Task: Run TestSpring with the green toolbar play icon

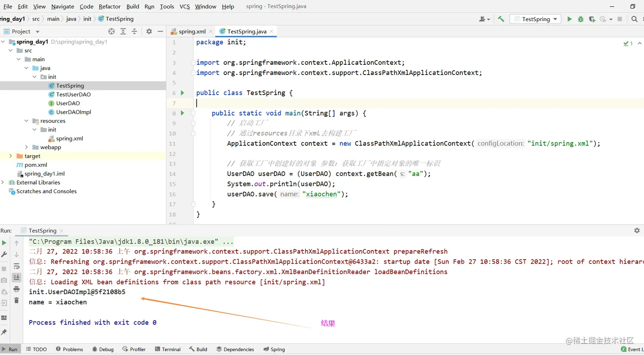Action: coord(569,19)
